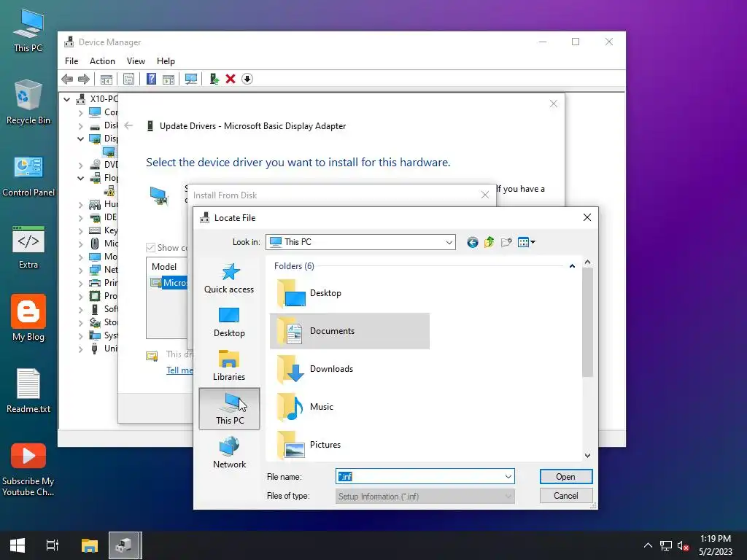The width and height of the screenshot is (747, 560).
Task: Collapse the Floppy tree node
Action: point(80,179)
